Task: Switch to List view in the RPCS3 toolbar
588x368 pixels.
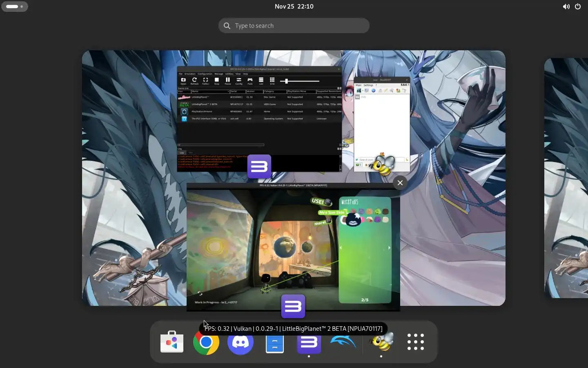Action: [x=261, y=81]
